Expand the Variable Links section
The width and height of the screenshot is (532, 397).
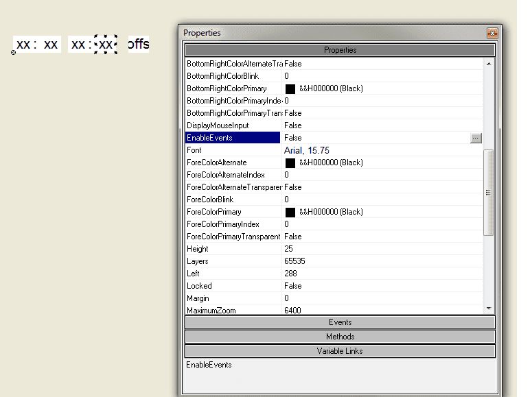point(340,351)
